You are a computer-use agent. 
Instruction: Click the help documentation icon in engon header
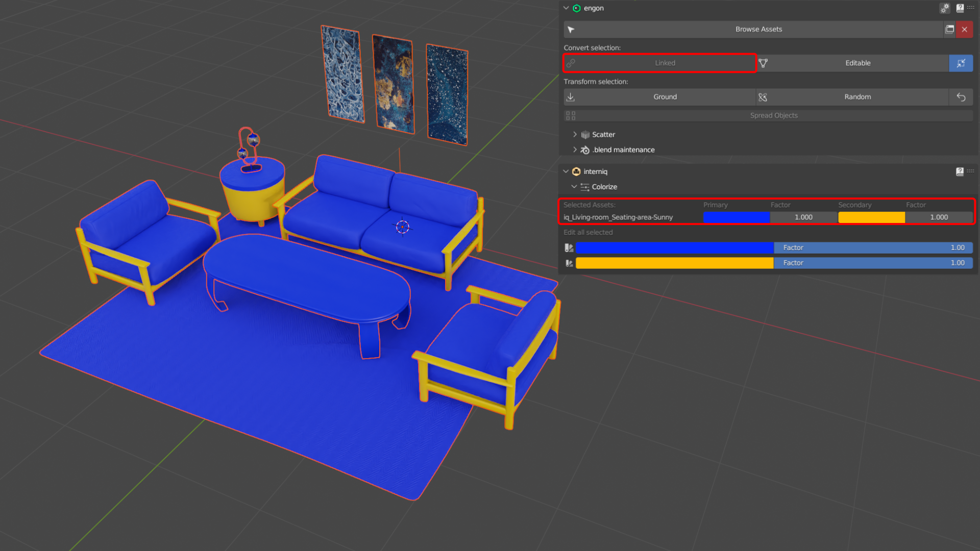click(960, 8)
